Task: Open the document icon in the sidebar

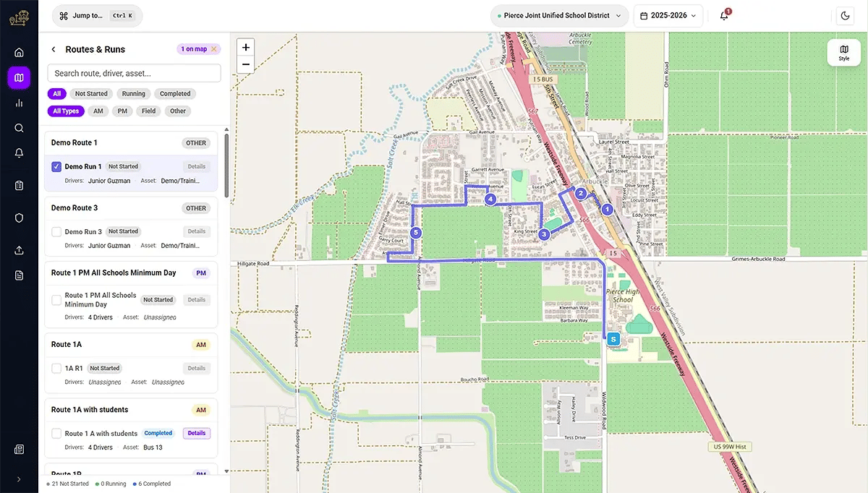Action: click(x=19, y=275)
